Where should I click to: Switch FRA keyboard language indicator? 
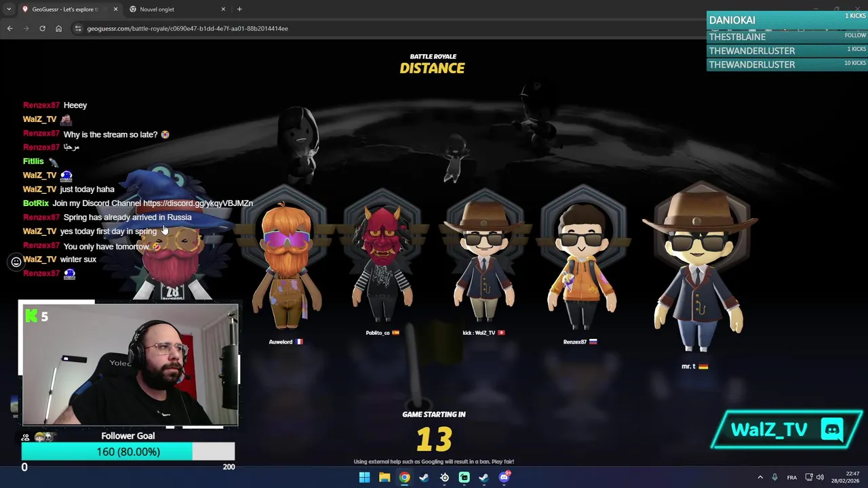(791, 478)
